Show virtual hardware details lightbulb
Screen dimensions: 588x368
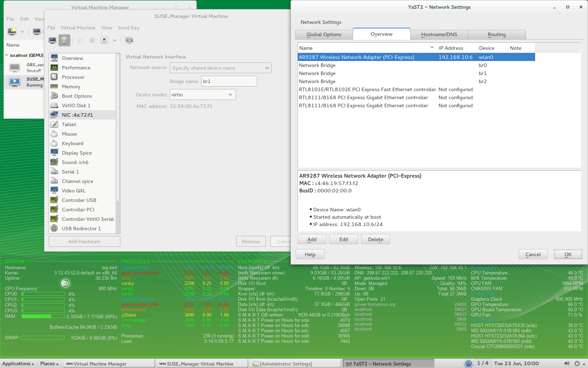(64, 40)
